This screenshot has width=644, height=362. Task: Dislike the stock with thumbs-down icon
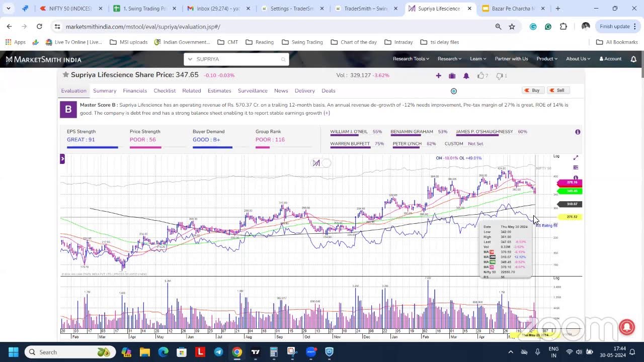pos(500,75)
